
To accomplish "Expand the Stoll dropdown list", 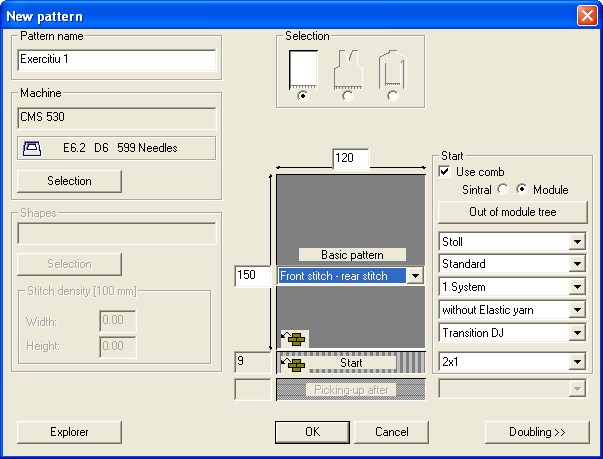I will coord(576,241).
